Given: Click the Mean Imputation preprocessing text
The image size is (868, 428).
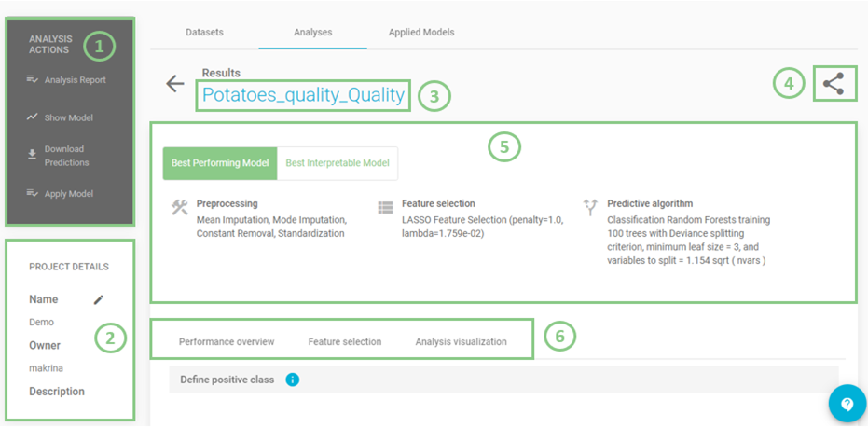Looking at the screenshot, I should pos(271,227).
